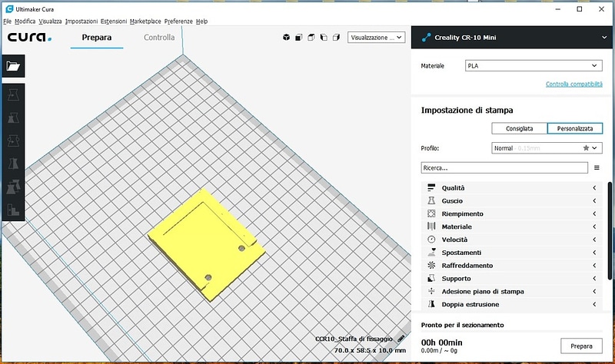
Task: Click in the Ricerca settings search field
Action: (504, 167)
